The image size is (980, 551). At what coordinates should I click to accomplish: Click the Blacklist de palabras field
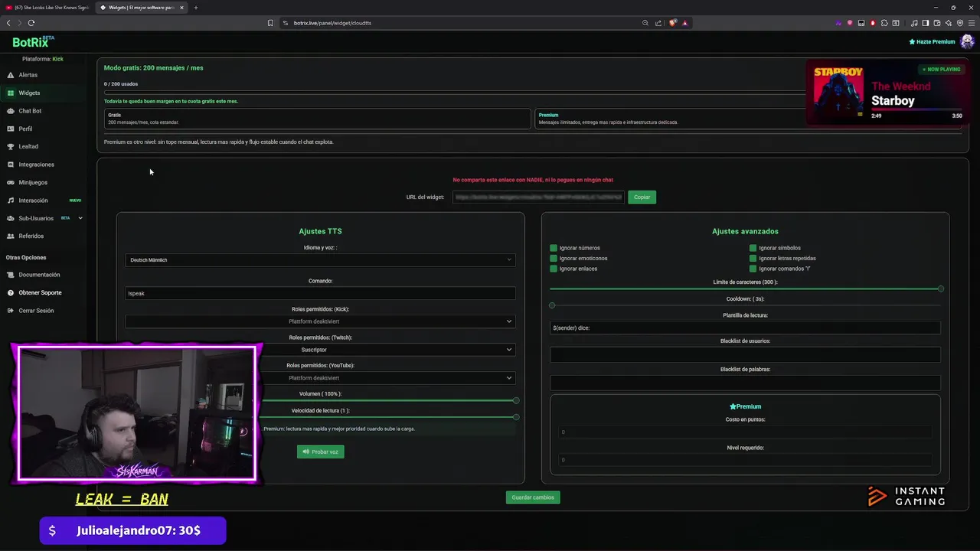[745, 383]
